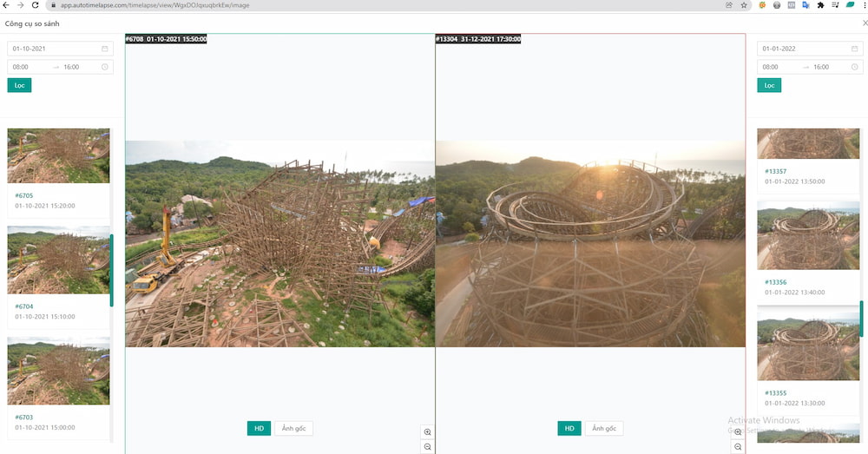Click the #13304 31-12-2021 17:30:00 caption
The height and width of the screenshot is (454, 868).
point(478,39)
